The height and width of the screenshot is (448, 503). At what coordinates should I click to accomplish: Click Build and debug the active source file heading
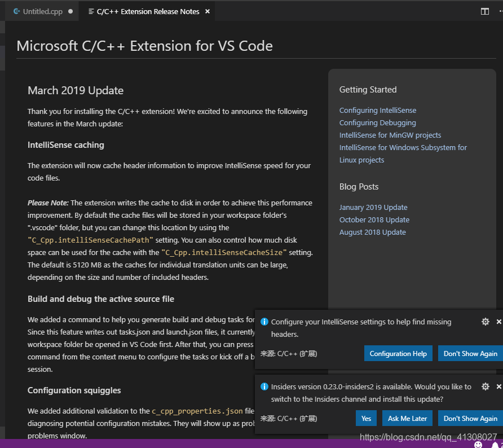101,299
